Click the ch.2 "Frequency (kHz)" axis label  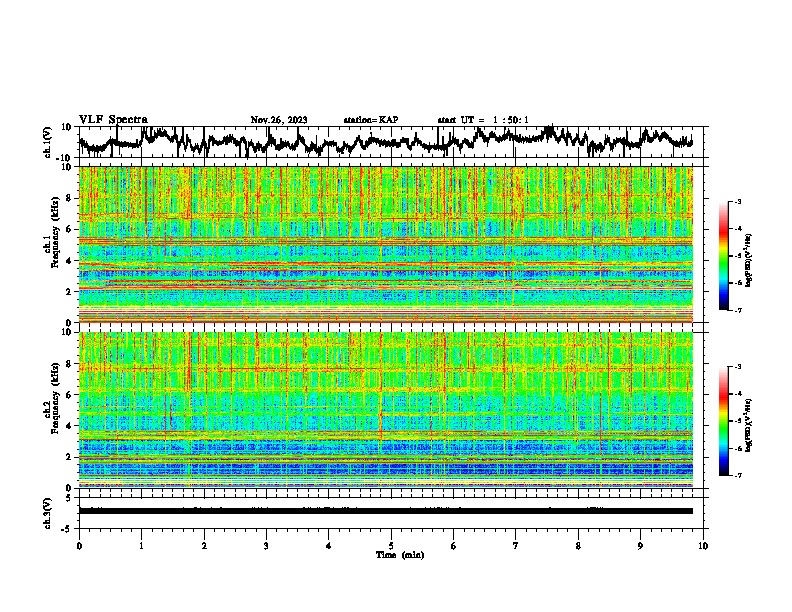(55, 398)
